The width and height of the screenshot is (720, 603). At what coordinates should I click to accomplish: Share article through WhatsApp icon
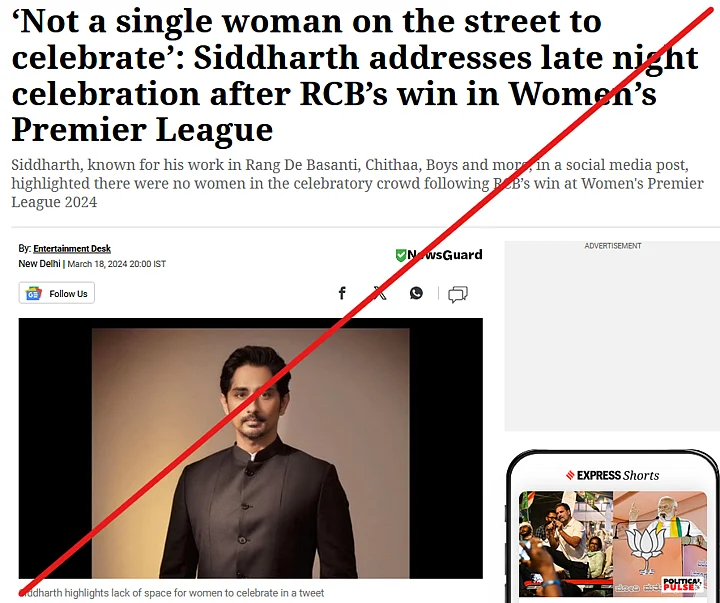pos(416,293)
